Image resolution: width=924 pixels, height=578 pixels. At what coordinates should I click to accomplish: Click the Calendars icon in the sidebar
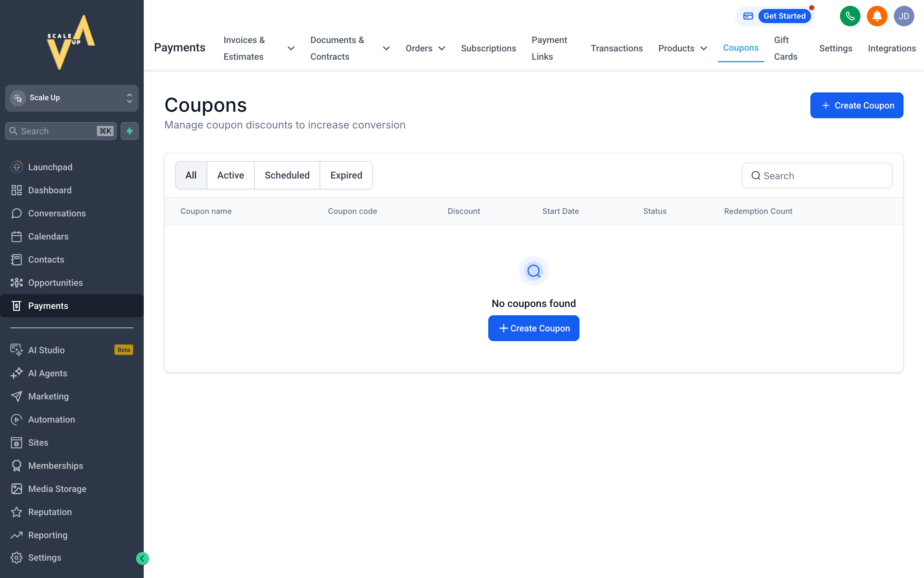(16, 236)
